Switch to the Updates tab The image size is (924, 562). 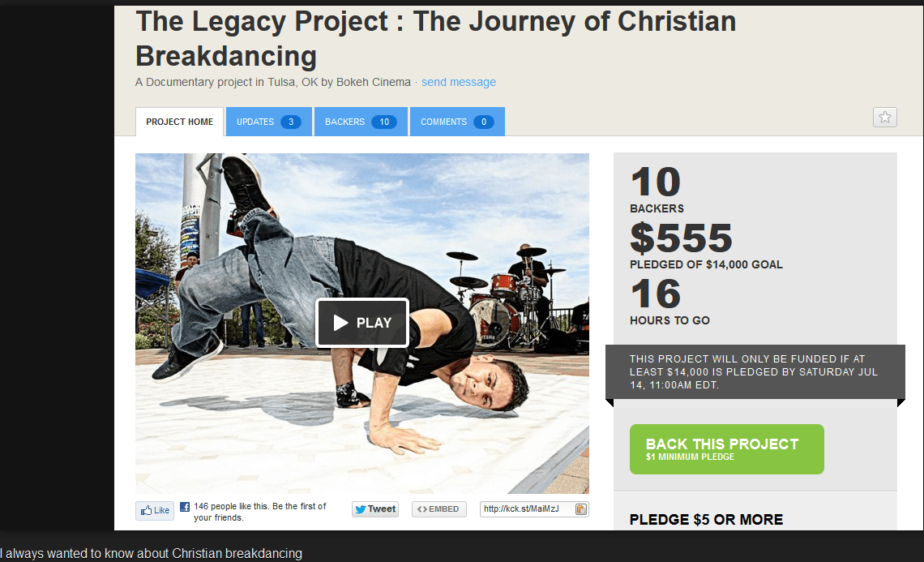269,122
